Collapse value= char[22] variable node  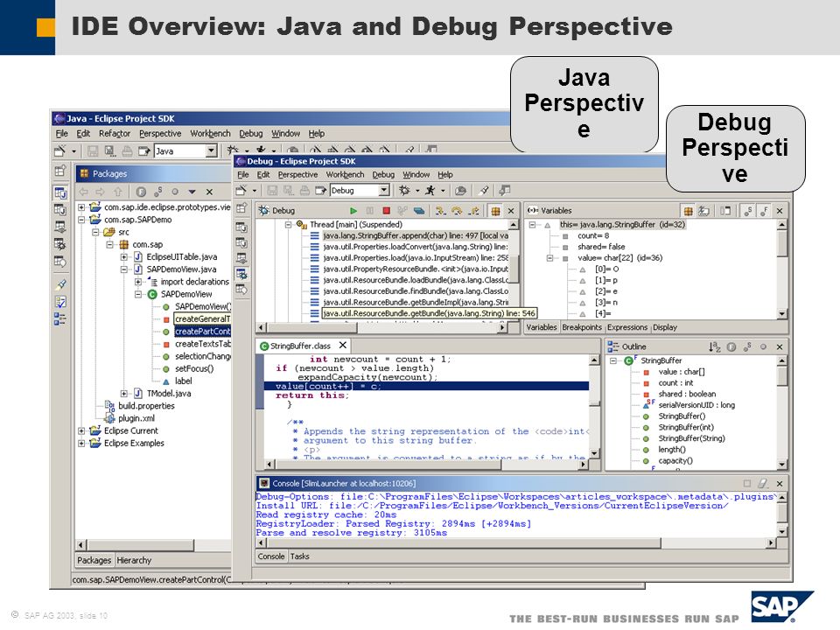tap(549, 257)
